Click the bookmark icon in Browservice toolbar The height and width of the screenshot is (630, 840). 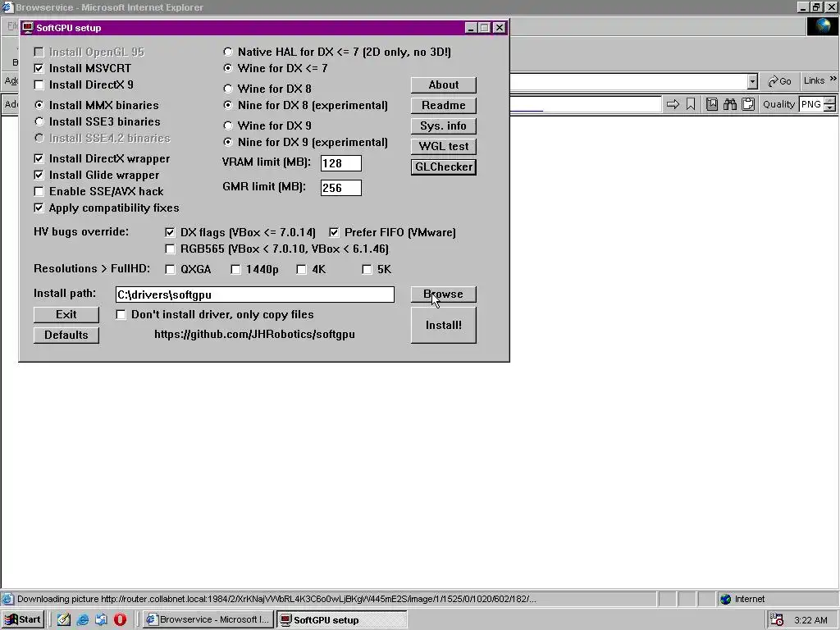pos(691,104)
